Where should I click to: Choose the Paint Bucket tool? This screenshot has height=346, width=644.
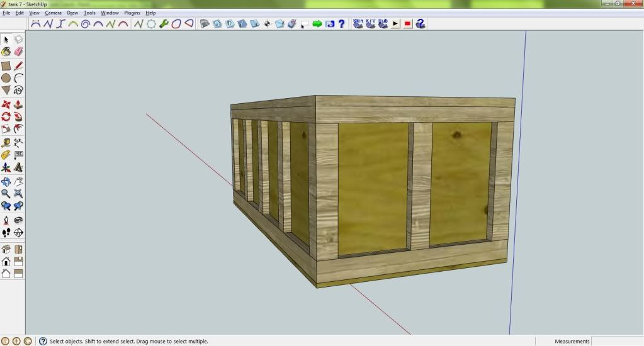pos(6,52)
